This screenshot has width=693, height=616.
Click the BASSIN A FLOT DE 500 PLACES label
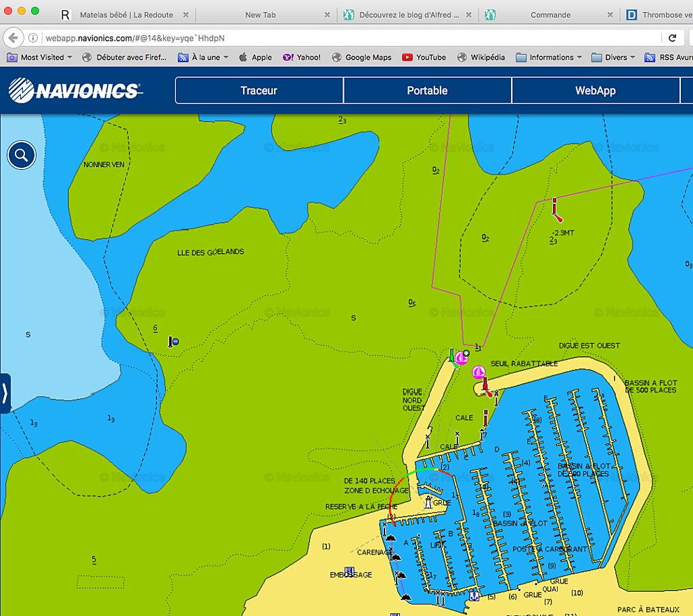[x=650, y=387]
